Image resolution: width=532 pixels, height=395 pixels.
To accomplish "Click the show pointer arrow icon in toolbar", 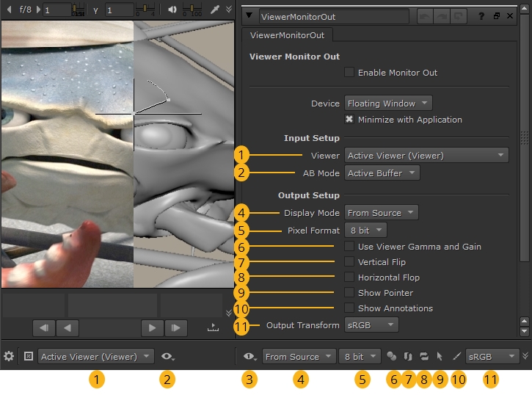I will click(440, 357).
